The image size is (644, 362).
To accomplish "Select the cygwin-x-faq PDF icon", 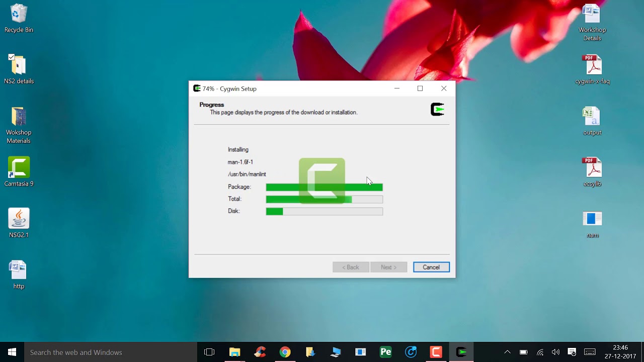I will (592, 69).
